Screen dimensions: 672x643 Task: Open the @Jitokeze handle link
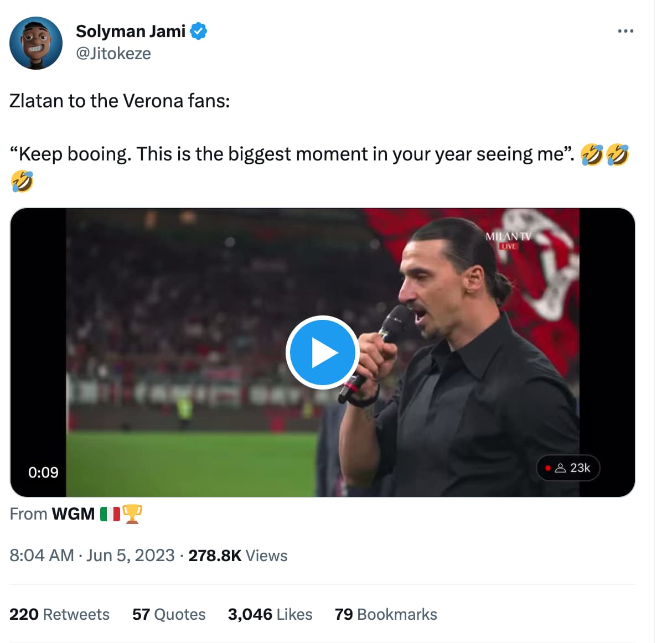tap(113, 54)
